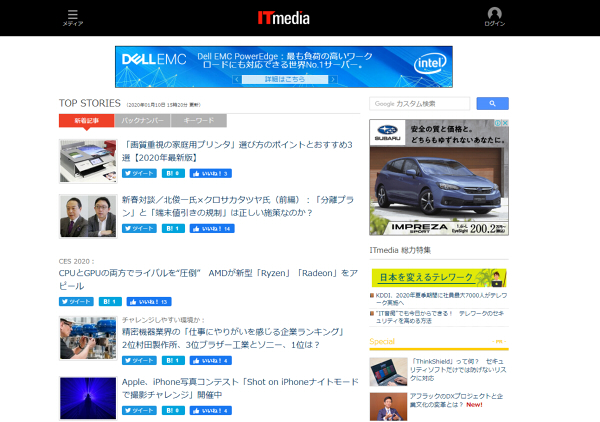Tweet the Apple iPhone contest article

[139, 411]
